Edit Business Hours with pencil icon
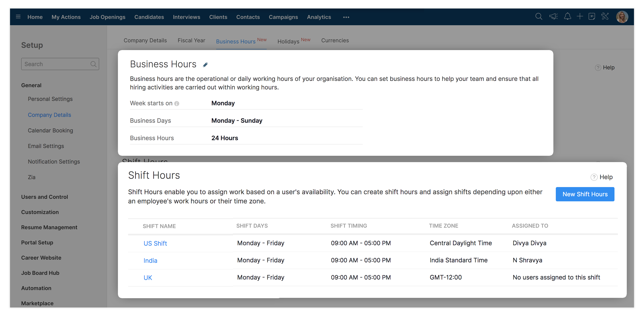This screenshot has height=316, width=644. point(205,65)
